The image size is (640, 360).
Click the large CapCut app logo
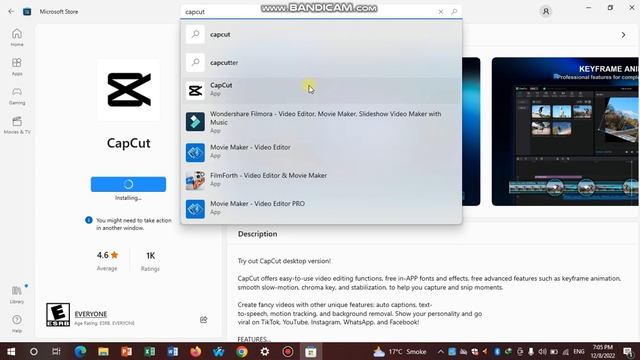point(129,90)
